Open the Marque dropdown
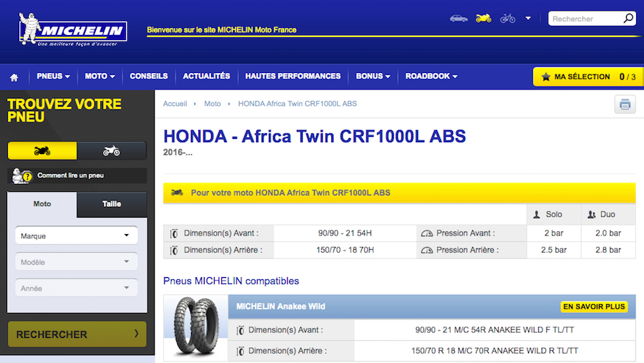The height and width of the screenshot is (363, 644). 77,236
